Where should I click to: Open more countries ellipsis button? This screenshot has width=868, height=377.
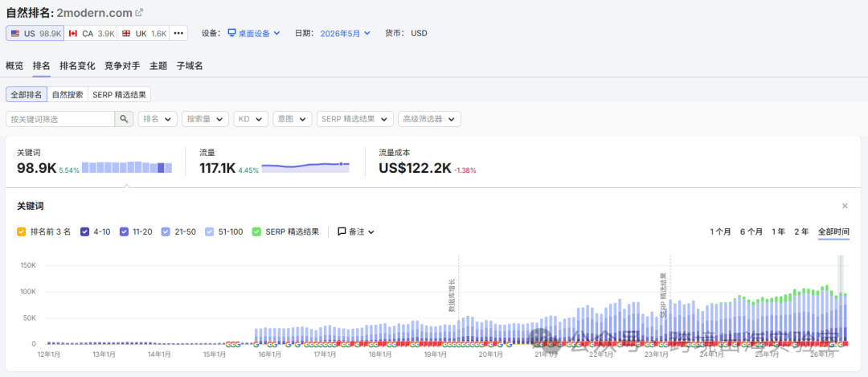pos(178,33)
